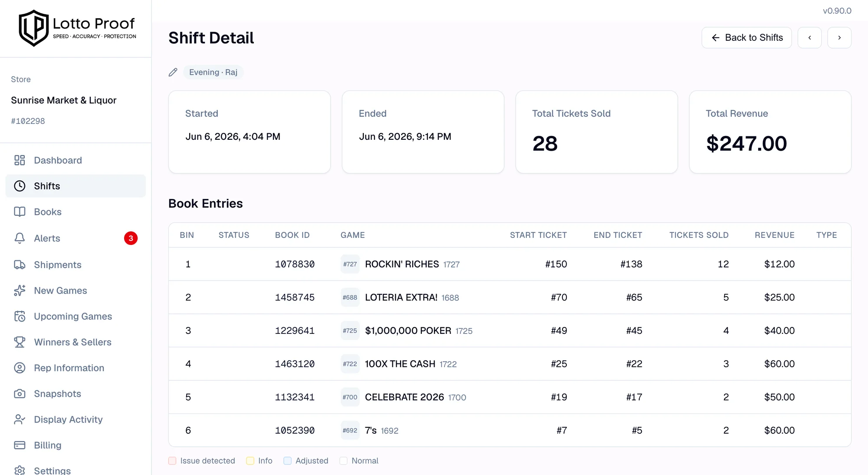
Task: Click book ID 1078830
Action: click(x=295, y=264)
